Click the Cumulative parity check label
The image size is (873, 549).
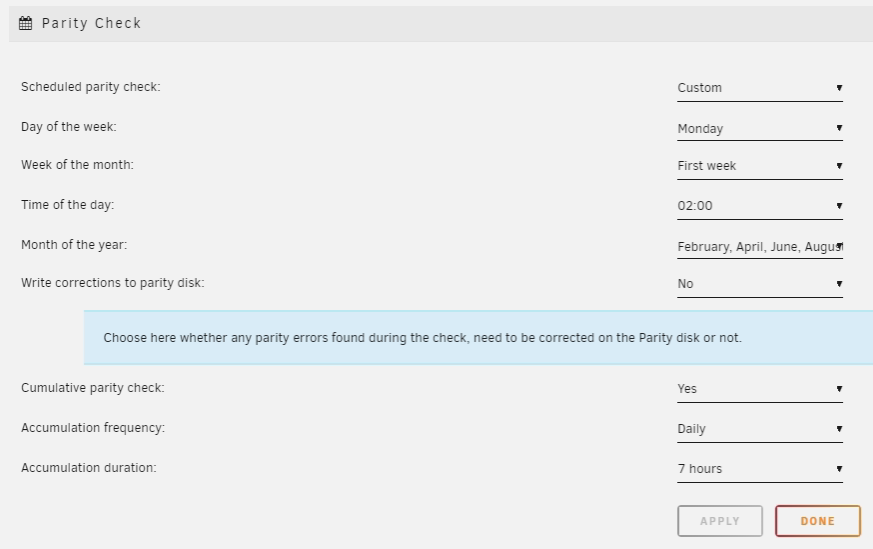(93, 388)
